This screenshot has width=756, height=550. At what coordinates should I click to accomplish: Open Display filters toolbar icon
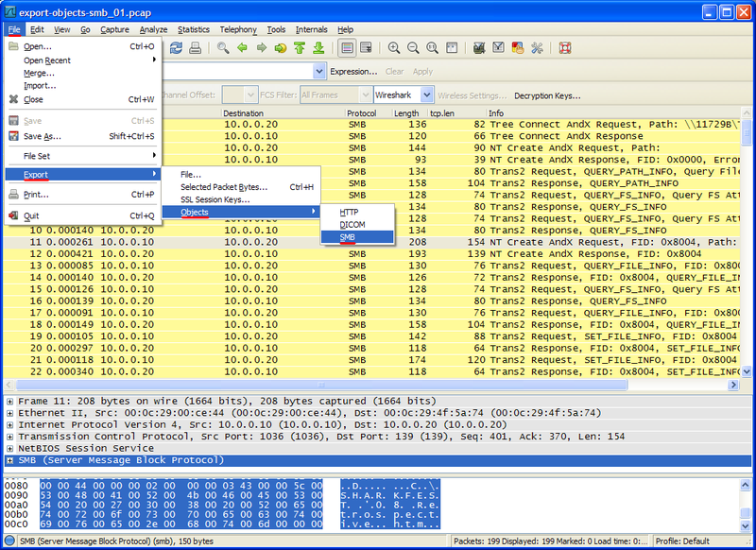(499, 47)
